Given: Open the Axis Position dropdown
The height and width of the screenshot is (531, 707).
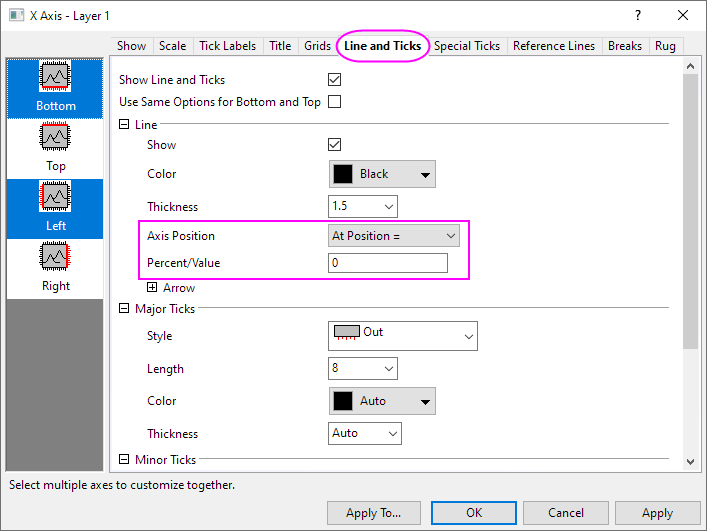Looking at the screenshot, I should coord(394,236).
